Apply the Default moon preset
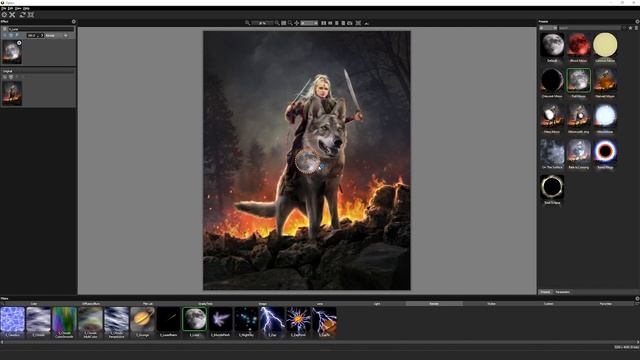Screen dimensions: 640x360 tap(552, 47)
